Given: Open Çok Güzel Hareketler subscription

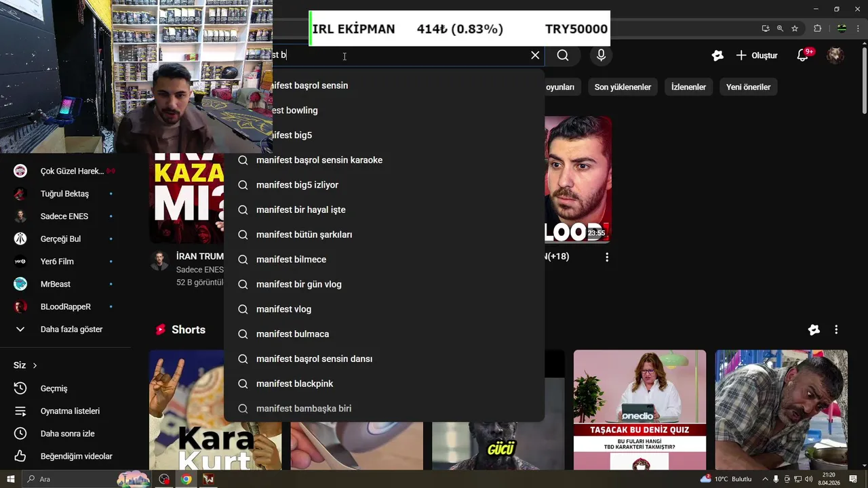Looking at the screenshot, I should pos(64,171).
